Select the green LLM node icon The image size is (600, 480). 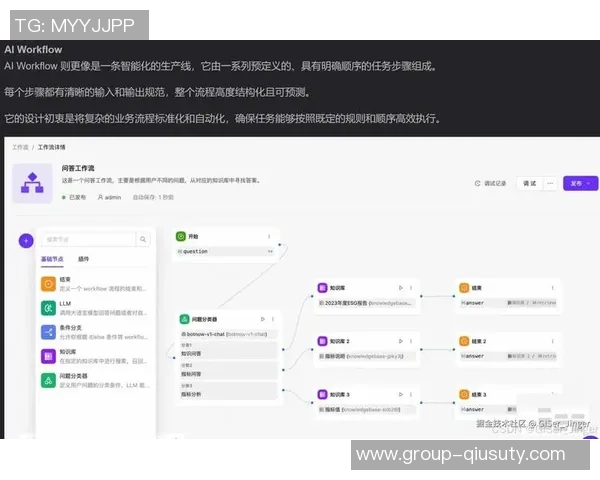tap(48, 308)
